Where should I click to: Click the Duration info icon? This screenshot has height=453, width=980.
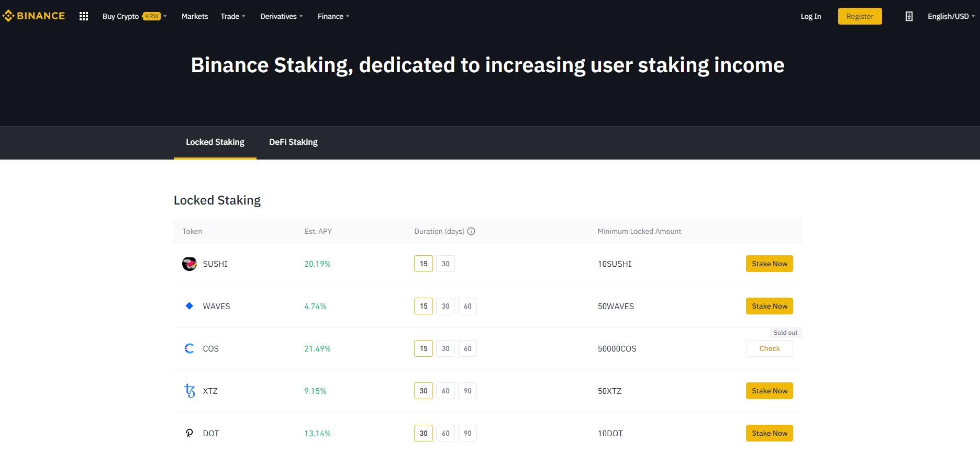[471, 231]
